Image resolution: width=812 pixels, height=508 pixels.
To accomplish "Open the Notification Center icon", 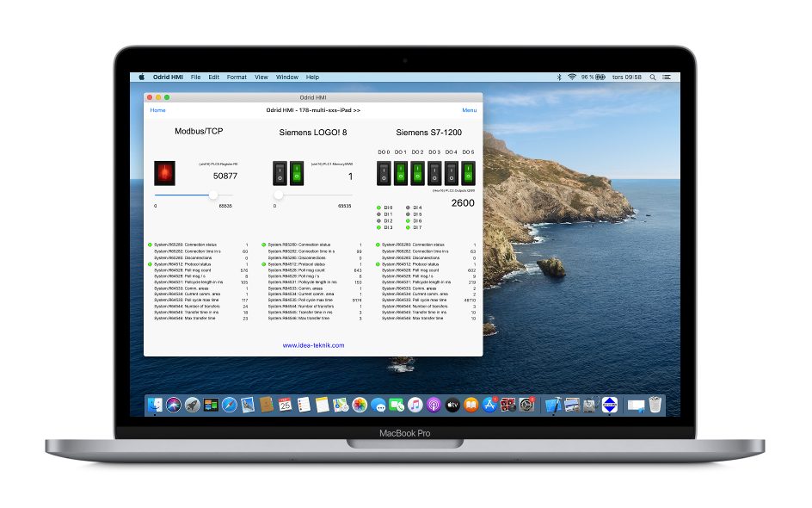I will point(667,77).
